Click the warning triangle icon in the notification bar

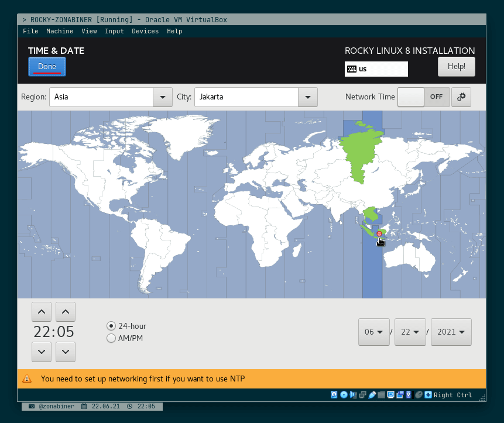(x=27, y=379)
